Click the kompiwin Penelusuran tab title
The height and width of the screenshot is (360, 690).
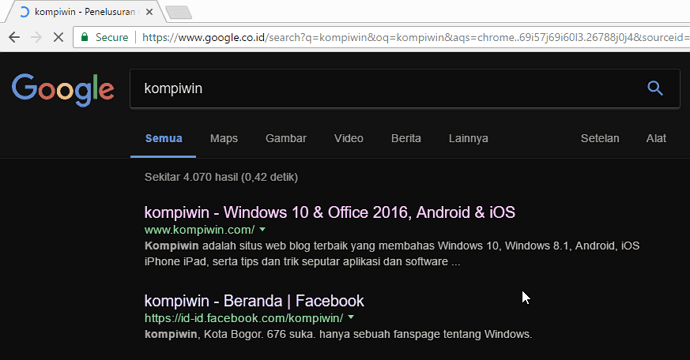pos(84,12)
